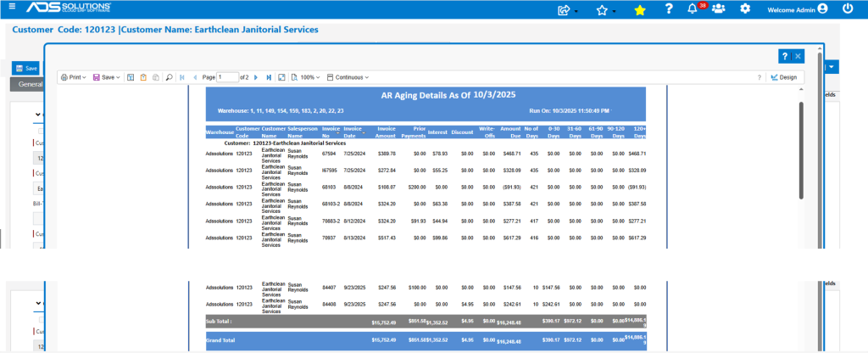868x353 pixels.
Task: Click the power logout icon
Action: (x=848, y=8)
